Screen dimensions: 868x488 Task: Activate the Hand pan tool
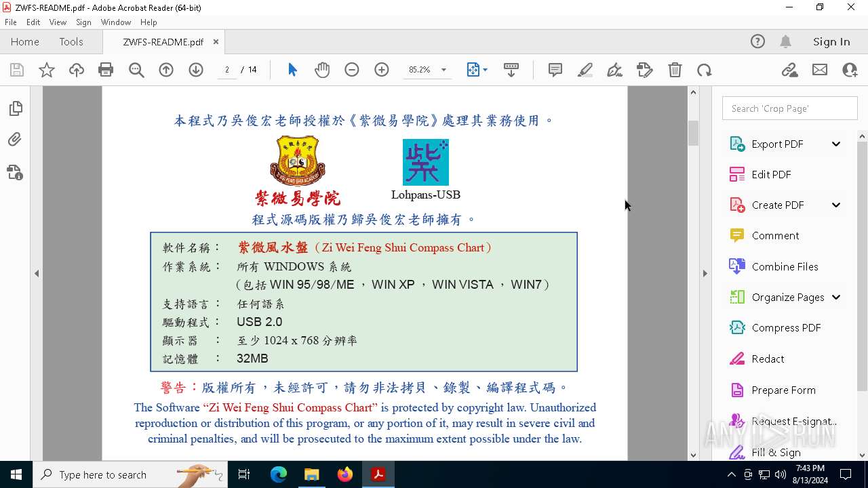click(x=322, y=70)
